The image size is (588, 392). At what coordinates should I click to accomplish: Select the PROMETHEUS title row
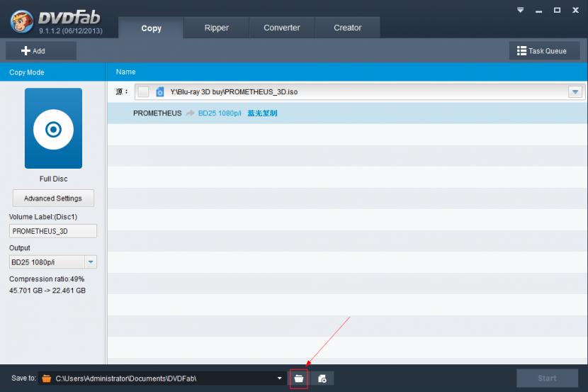pos(347,113)
